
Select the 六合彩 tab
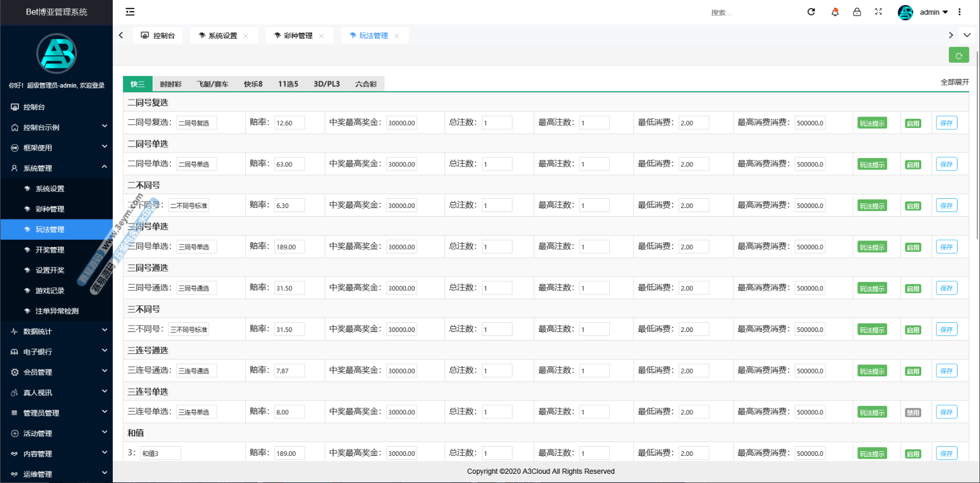pyautogui.click(x=366, y=84)
